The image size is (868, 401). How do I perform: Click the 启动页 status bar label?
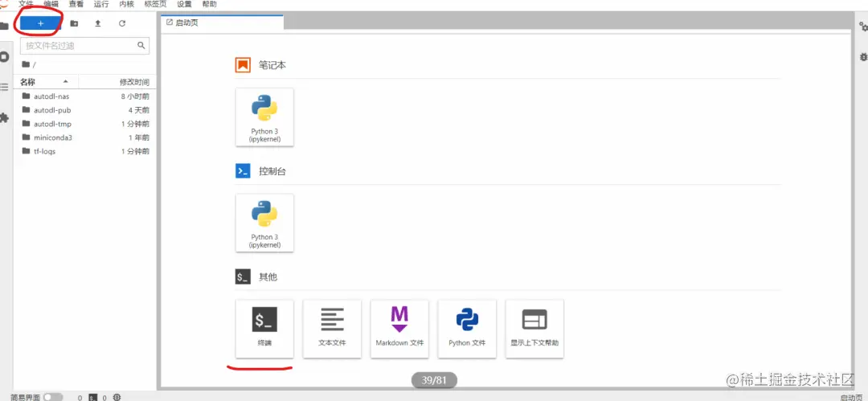pos(851,397)
